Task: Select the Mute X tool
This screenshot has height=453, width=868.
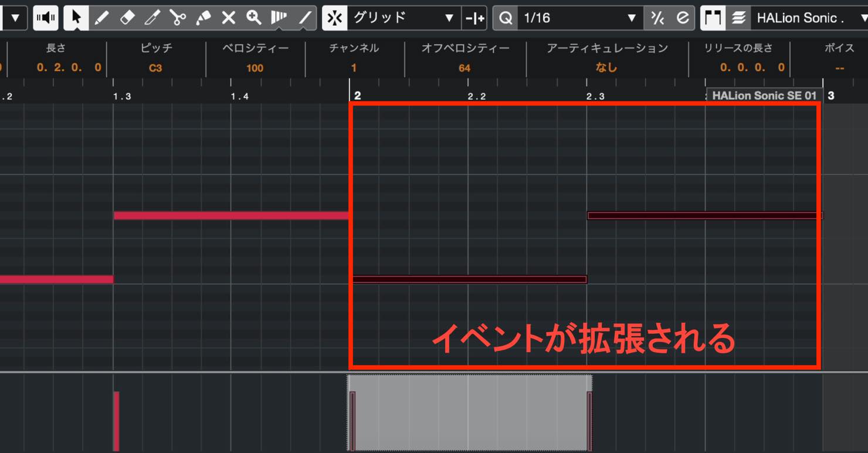Action: (x=228, y=18)
